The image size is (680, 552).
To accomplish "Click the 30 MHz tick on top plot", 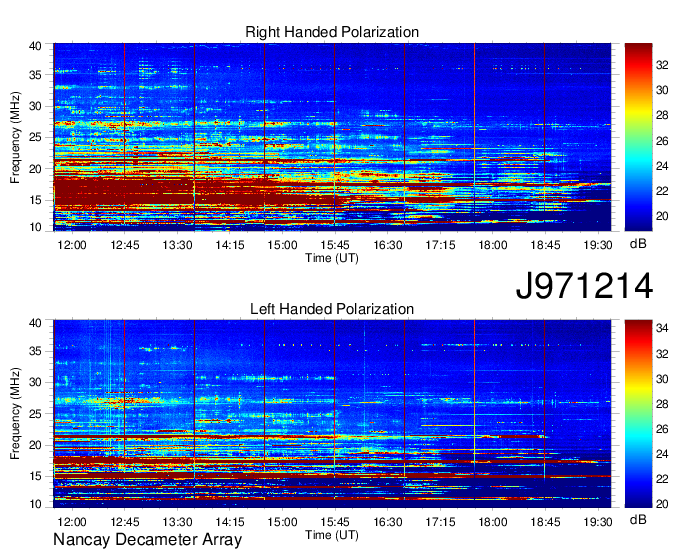I will [x=35, y=106].
